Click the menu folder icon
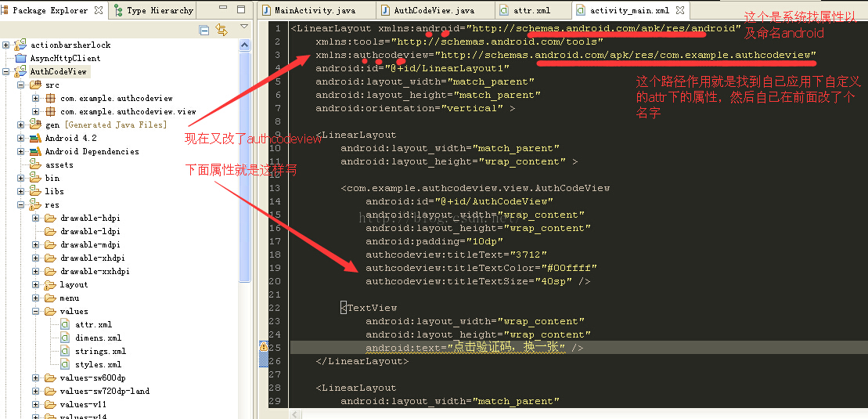 pos(50,298)
